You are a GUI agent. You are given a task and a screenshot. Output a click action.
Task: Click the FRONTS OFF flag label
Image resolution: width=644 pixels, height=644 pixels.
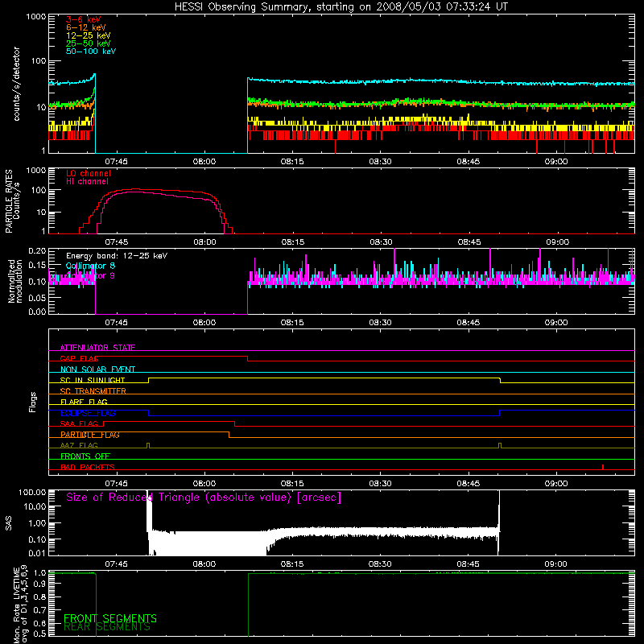85,456
